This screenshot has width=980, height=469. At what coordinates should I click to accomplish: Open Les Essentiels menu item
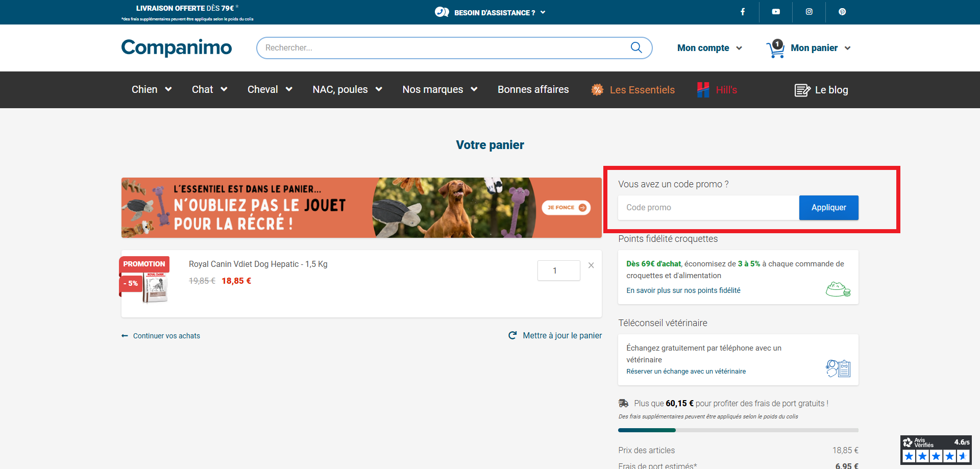(x=642, y=90)
